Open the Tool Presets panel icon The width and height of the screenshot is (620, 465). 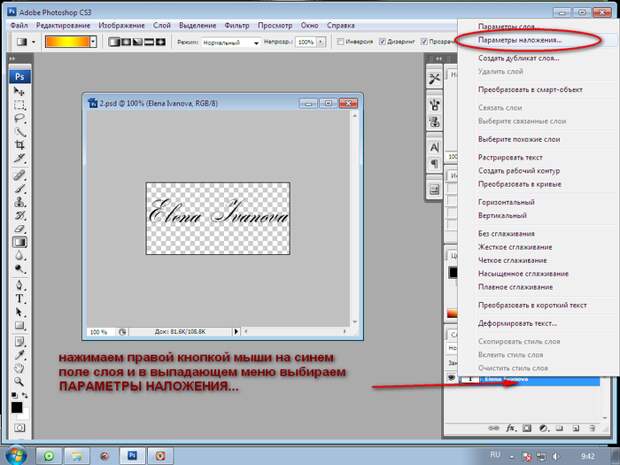coord(434,79)
